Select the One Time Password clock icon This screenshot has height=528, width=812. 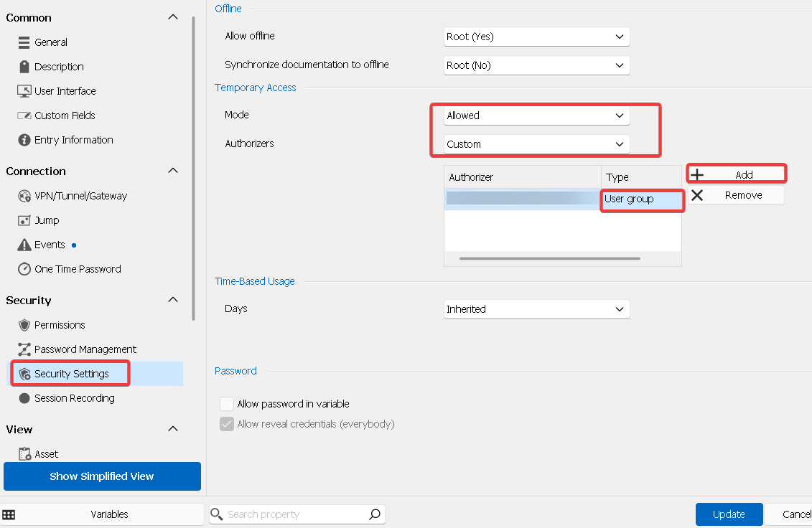click(x=24, y=269)
